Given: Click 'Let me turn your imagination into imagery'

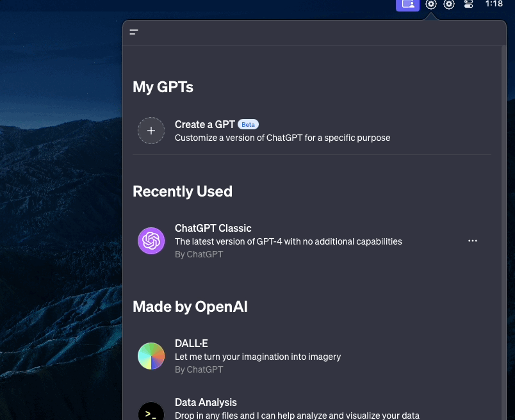Looking at the screenshot, I should click(258, 357).
